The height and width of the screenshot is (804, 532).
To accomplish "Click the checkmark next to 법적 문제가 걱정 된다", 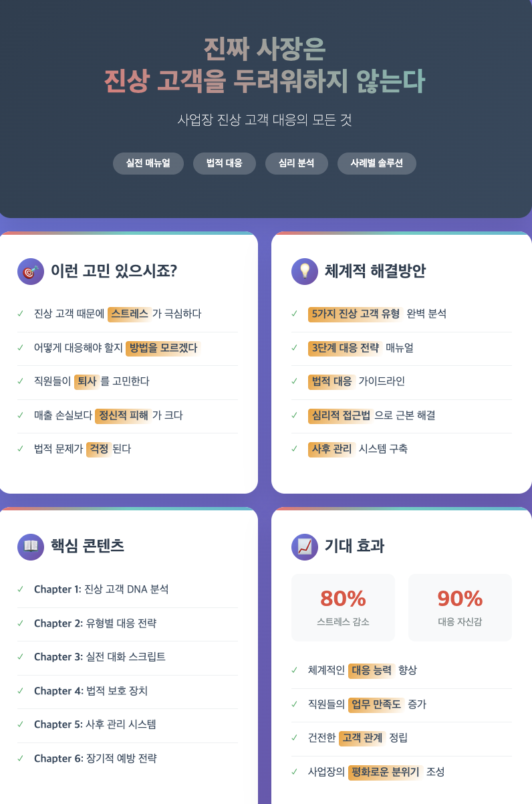I will click(x=21, y=449).
